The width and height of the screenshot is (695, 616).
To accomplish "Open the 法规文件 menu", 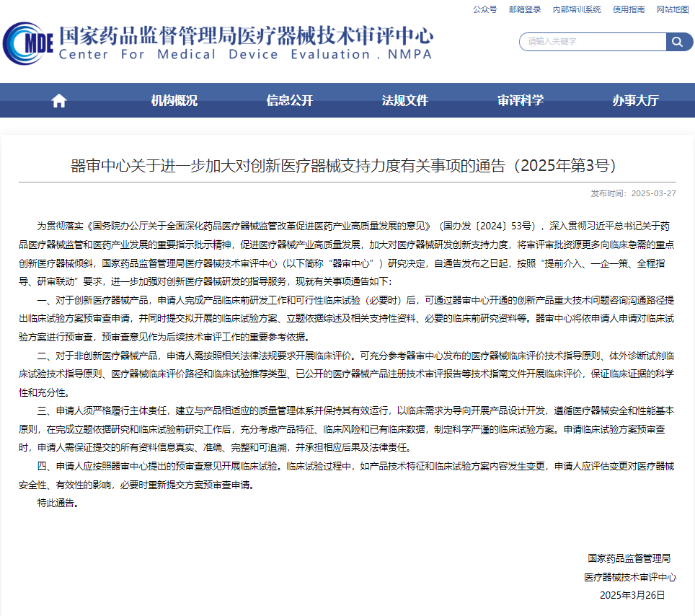I will 404,101.
